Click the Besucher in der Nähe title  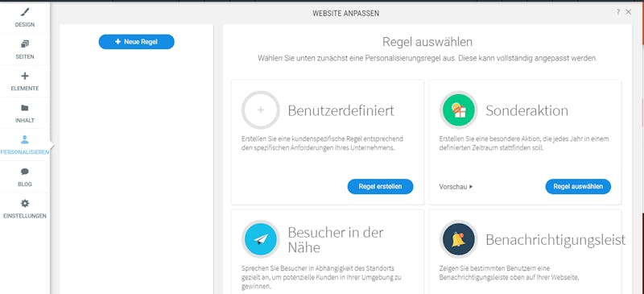(336, 240)
